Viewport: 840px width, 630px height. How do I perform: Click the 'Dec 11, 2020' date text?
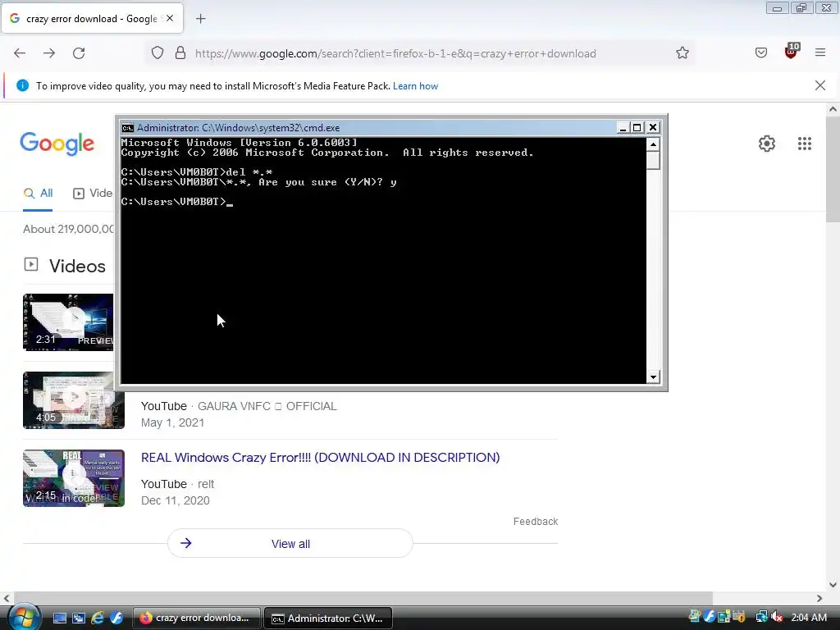tap(176, 500)
